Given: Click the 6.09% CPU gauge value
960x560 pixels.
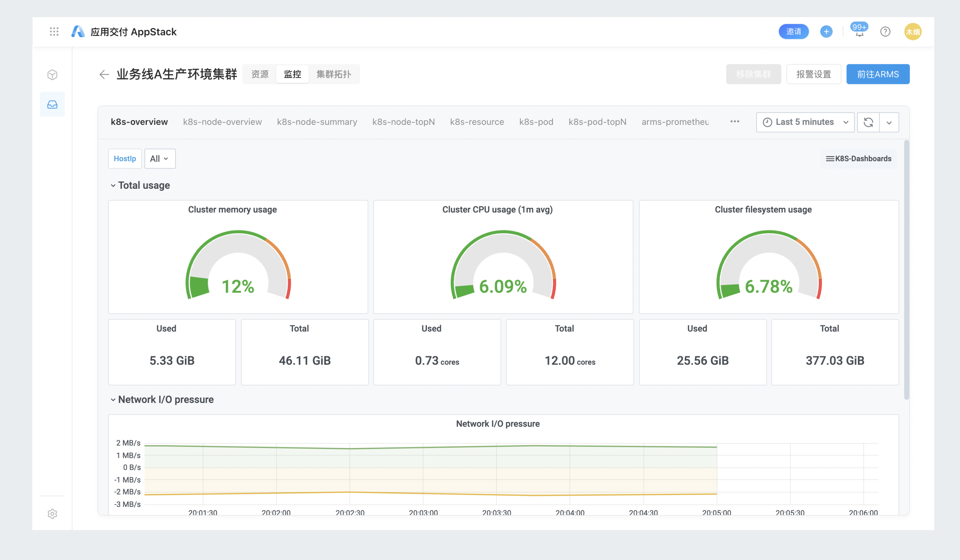Looking at the screenshot, I should (x=503, y=287).
